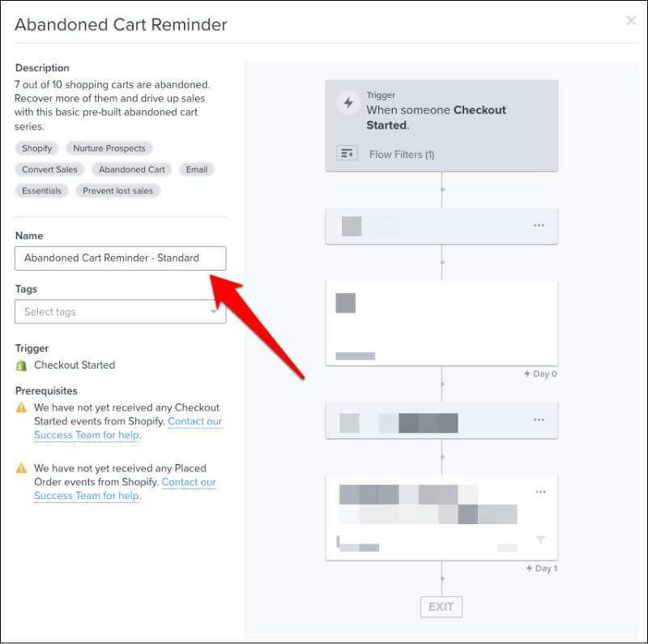This screenshot has height=644, width=648.
Task: Click the funnel filter icon on last message card
Action: [x=540, y=539]
